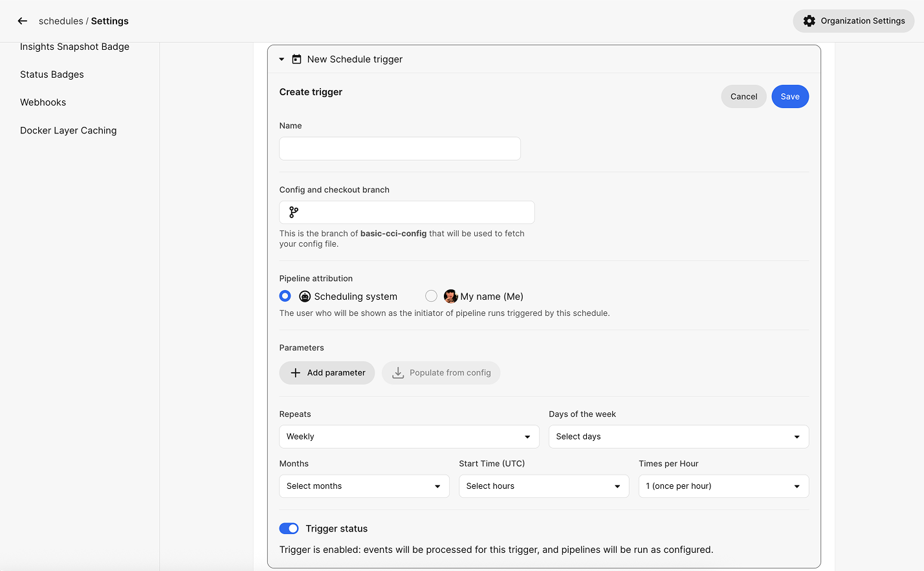This screenshot has height=571, width=924.
Task: Expand the Select months dropdown
Action: (364, 486)
